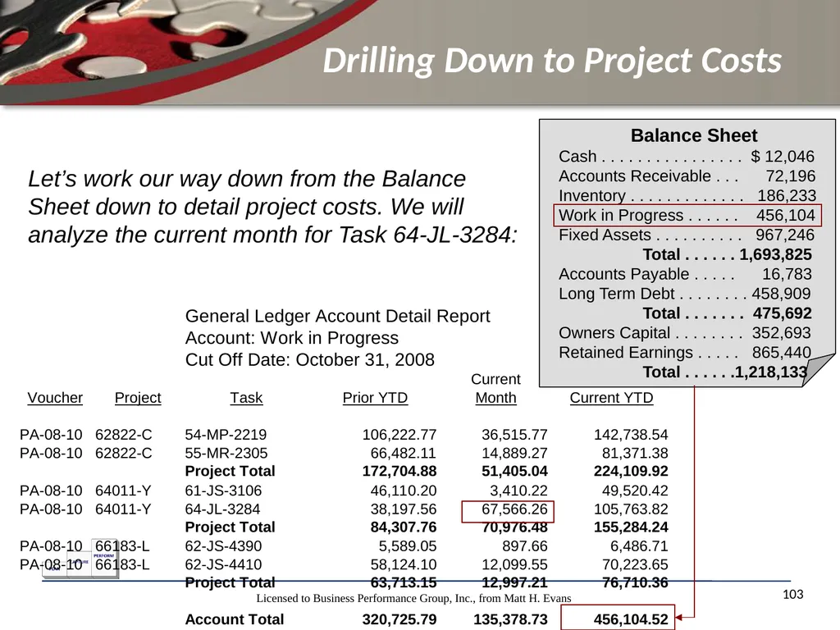This screenshot has height=630, width=840.
Task: Click Current Month amount "3,410.22"
Action: point(518,491)
